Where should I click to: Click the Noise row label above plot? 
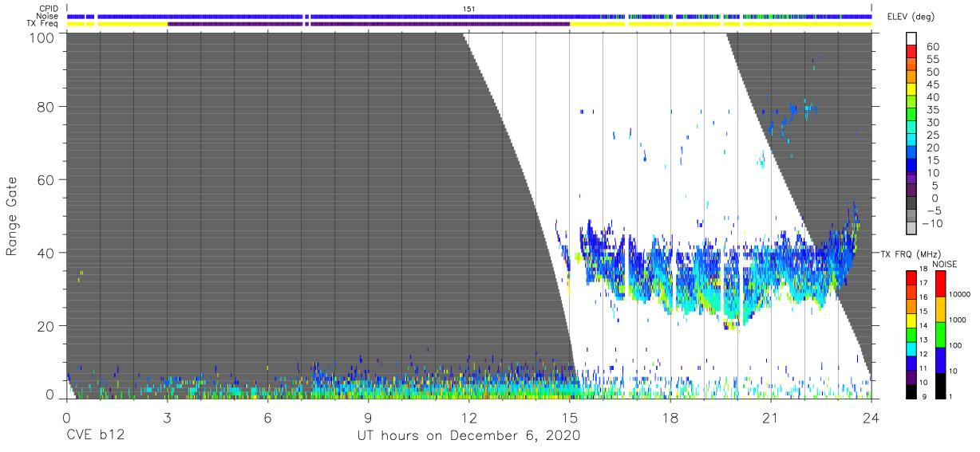(47, 16)
